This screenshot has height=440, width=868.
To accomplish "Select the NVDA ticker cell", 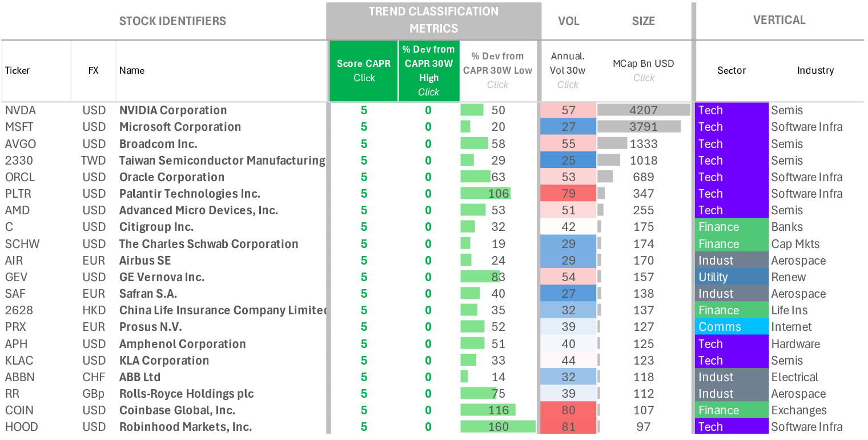I will point(20,110).
